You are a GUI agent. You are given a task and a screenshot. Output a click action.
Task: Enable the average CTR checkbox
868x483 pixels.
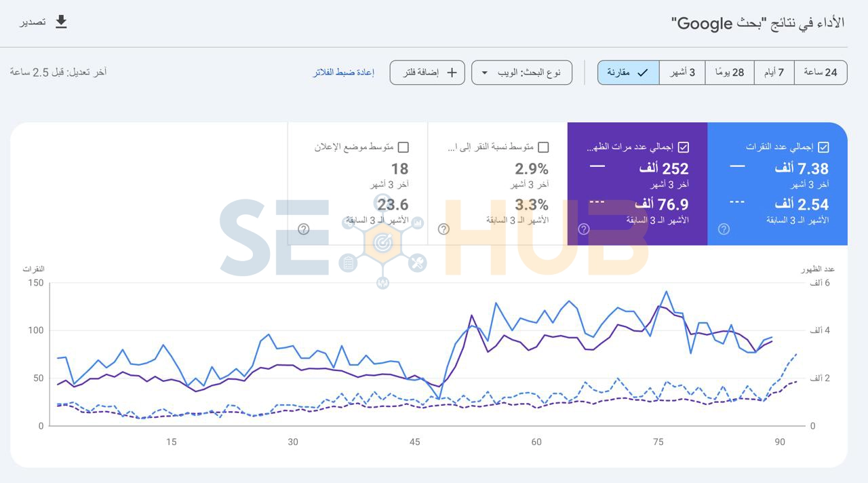pos(543,147)
